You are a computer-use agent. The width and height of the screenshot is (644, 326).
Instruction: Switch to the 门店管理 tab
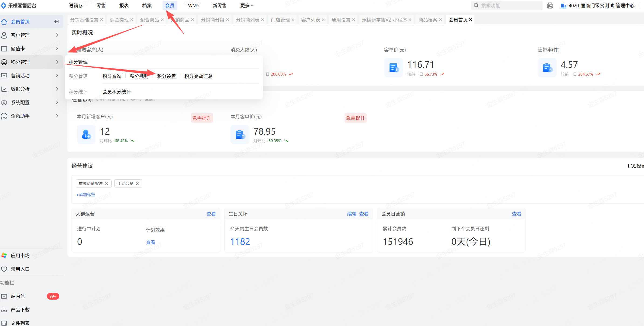pos(280,20)
